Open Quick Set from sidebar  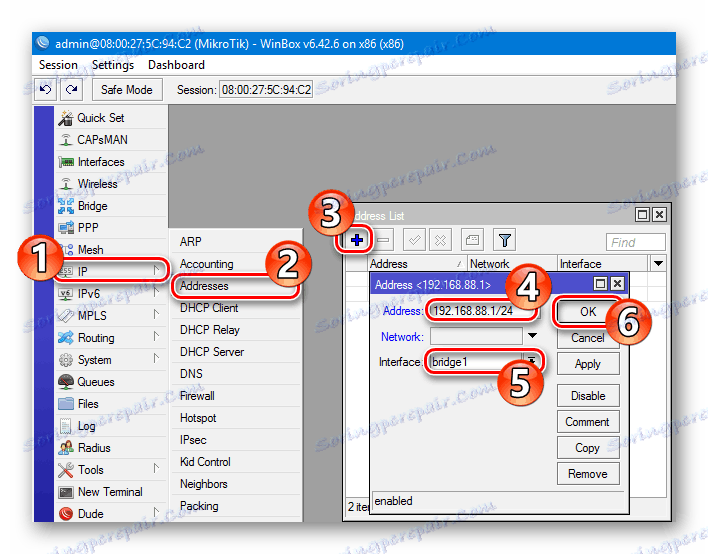coord(111,118)
